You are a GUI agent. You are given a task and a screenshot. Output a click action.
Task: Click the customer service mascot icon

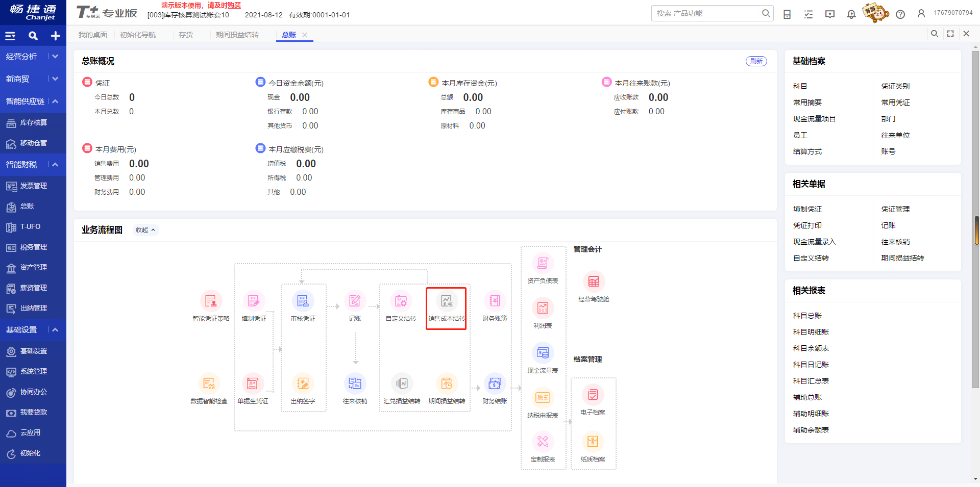(876, 12)
